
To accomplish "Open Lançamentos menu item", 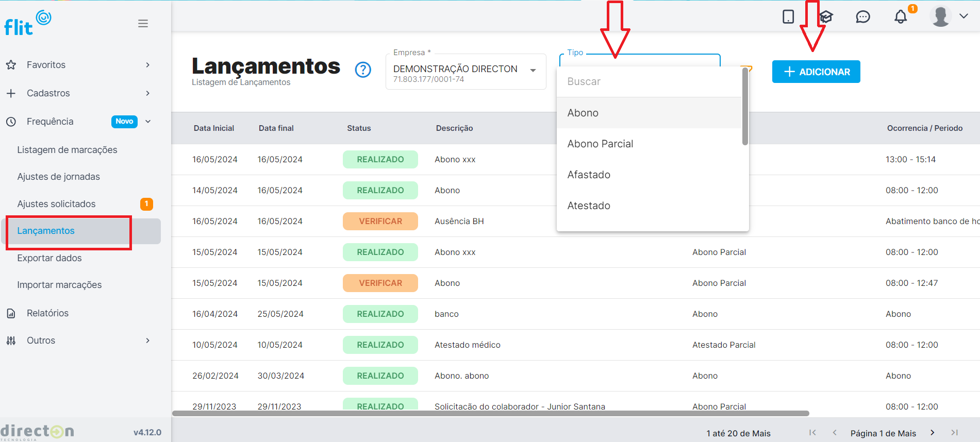I will (x=81, y=231).
